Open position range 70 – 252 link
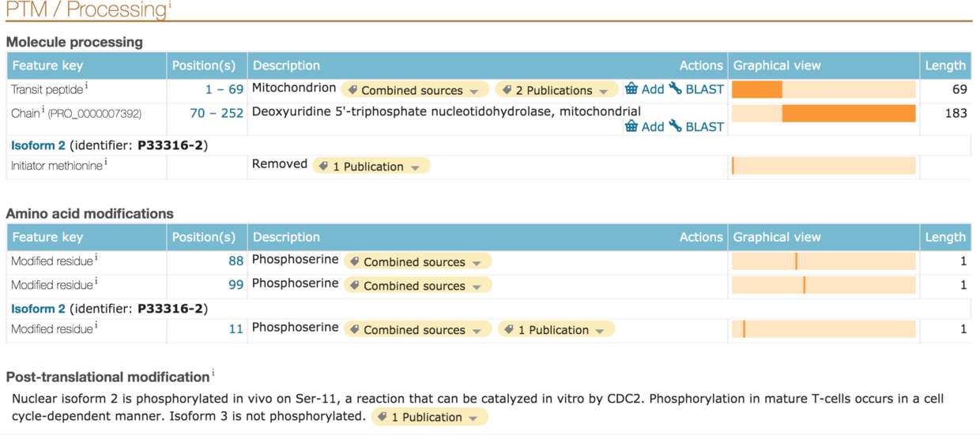The width and height of the screenshot is (980, 435). coord(217,113)
